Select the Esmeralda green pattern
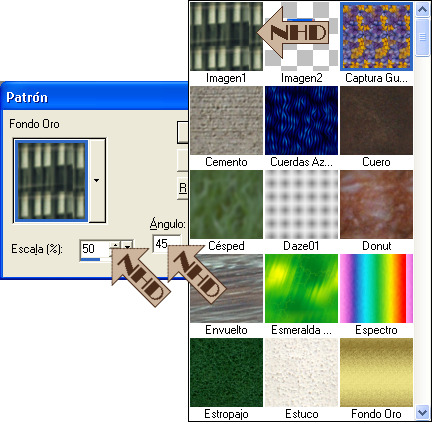This screenshot has height=422, width=432. (301, 288)
